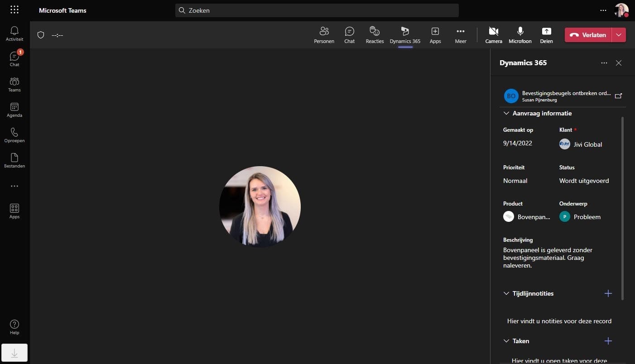
Task: Open the dropdown arrow next to Verlaten
Action: pos(619,35)
